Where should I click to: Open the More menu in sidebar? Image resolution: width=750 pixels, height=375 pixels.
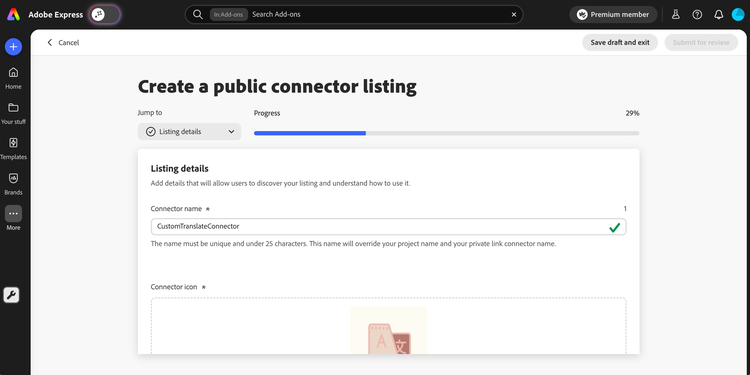click(x=13, y=219)
